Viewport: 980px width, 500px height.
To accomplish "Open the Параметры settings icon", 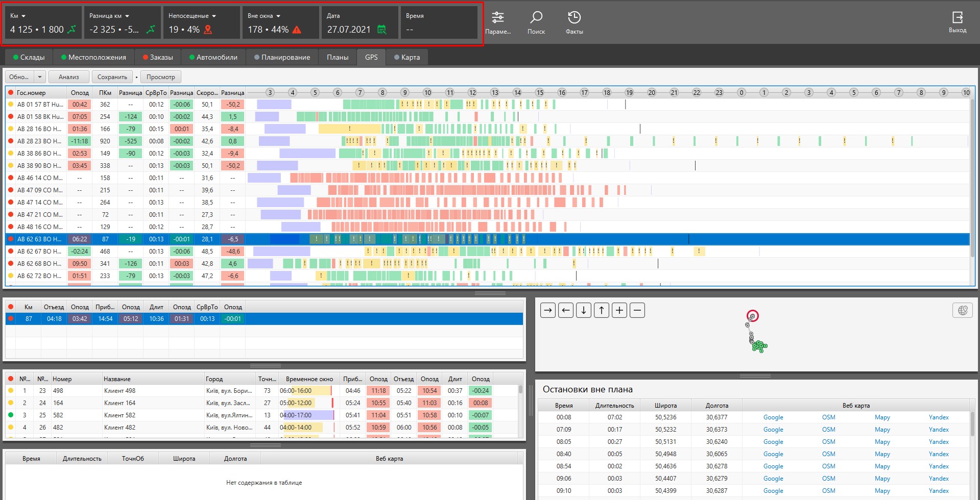I will coord(498,18).
